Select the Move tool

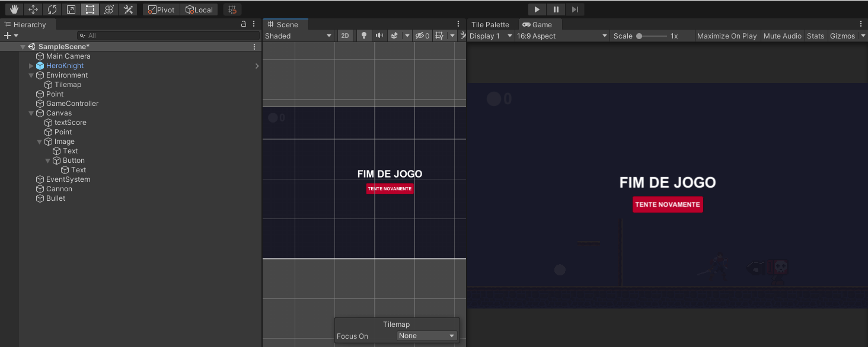click(33, 9)
